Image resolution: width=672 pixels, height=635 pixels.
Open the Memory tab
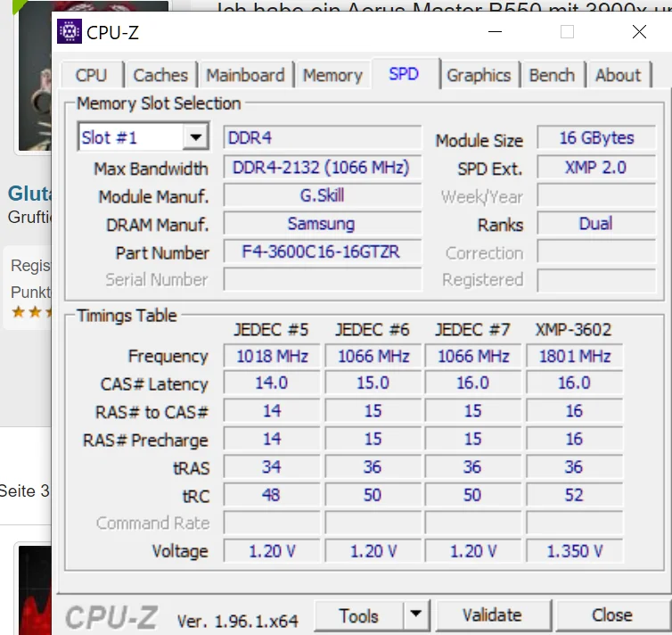point(333,76)
